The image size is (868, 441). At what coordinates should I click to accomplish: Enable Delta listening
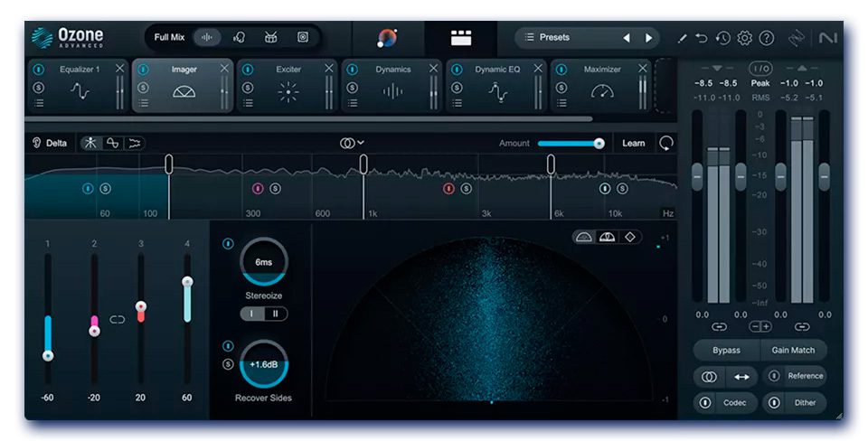tap(51, 144)
